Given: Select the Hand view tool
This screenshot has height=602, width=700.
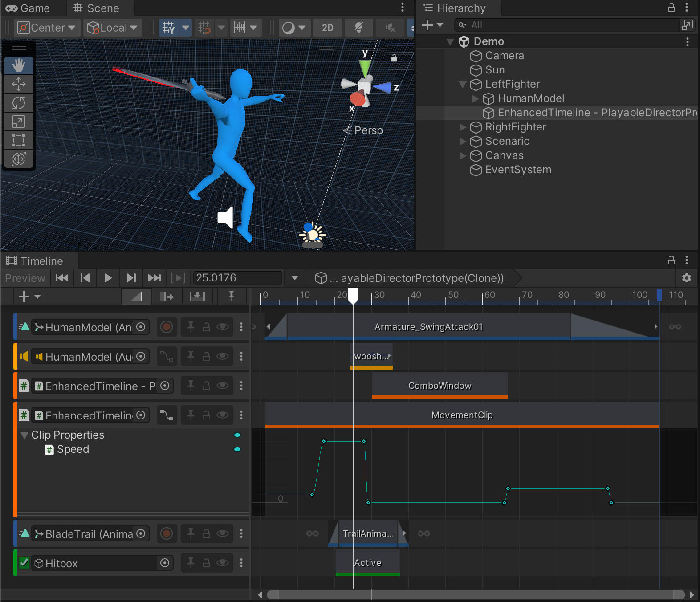Looking at the screenshot, I should (18, 65).
